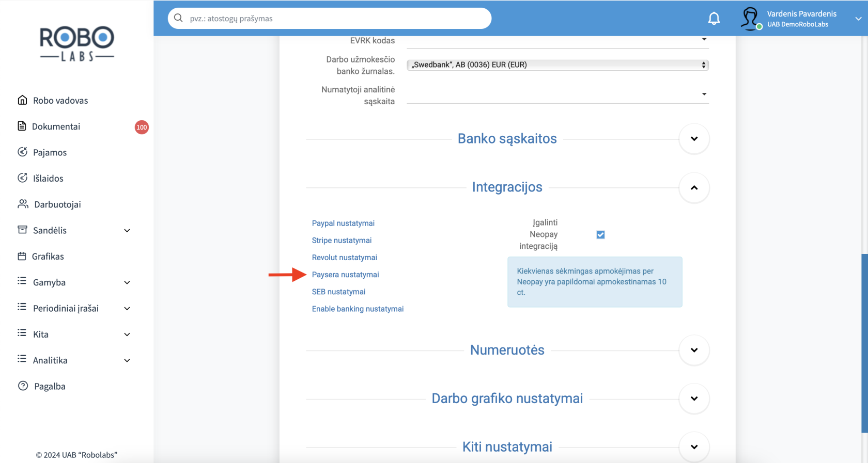Viewport: 868px width, 463px height.
Task: Click the Vardenis Pavardenis user name
Action: click(x=801, y=14)
